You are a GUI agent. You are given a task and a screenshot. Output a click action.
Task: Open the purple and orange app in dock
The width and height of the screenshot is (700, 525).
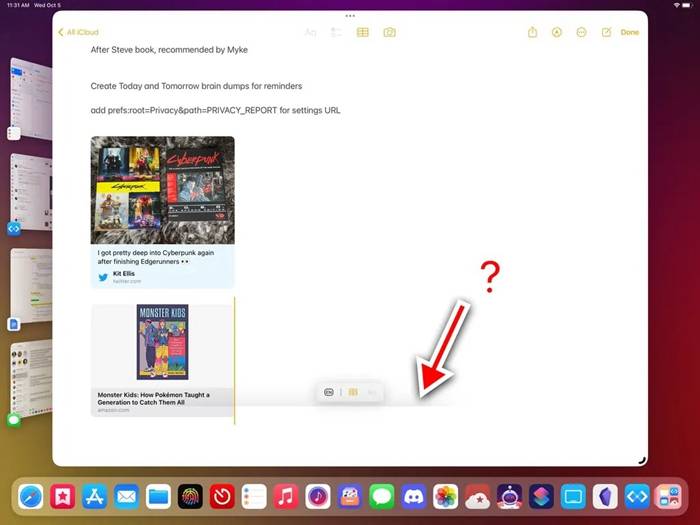point(350,496)
